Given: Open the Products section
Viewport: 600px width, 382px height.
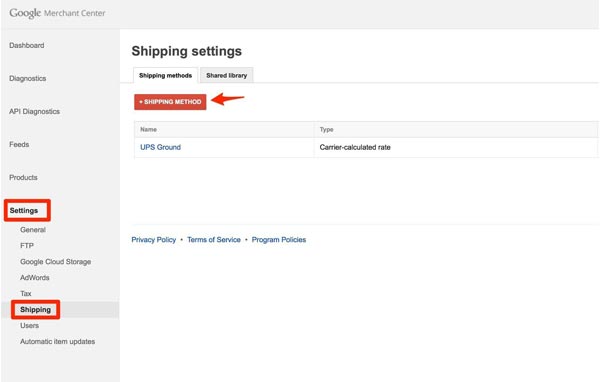Looking at the screenshot, I should pos(23,177).
